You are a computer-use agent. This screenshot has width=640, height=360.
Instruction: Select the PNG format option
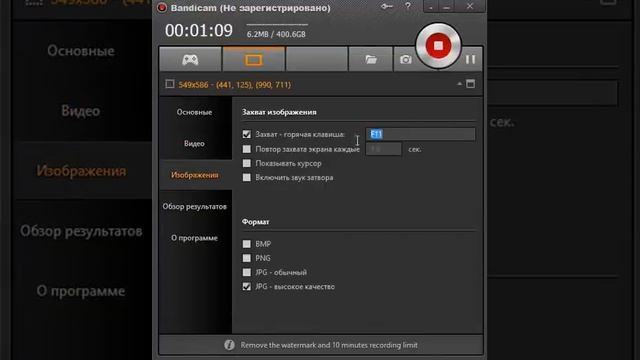pos(247,258)
